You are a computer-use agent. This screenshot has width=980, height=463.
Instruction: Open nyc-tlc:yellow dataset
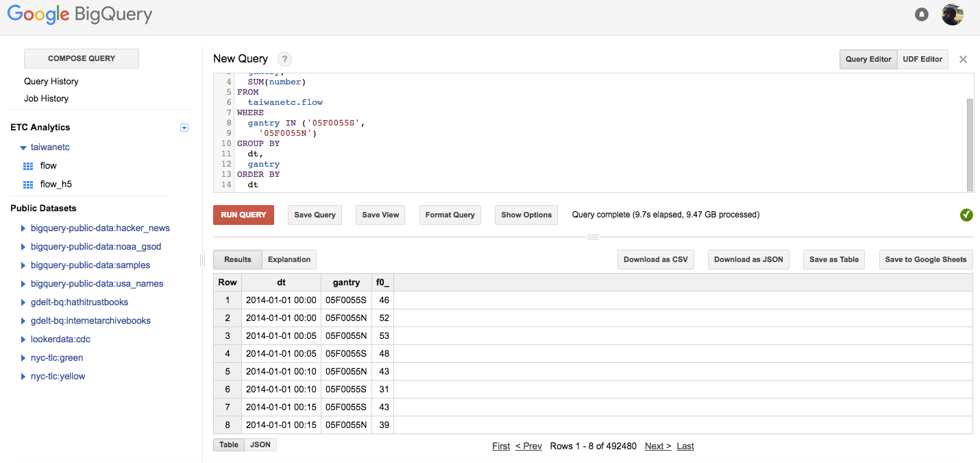(58, 376)
